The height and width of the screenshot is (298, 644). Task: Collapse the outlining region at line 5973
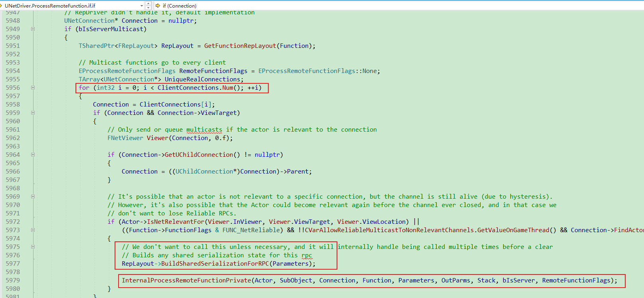coord(33,230)
